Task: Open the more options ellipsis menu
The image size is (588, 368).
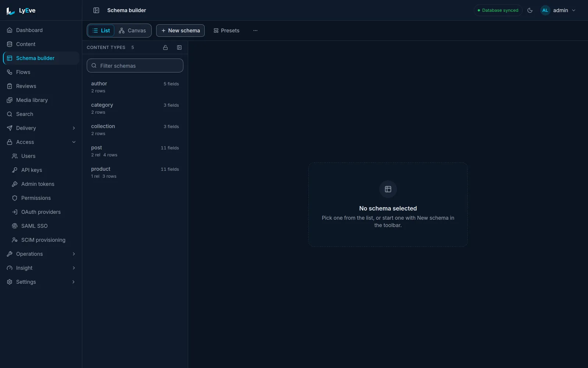Action: [x=255, y=31]
